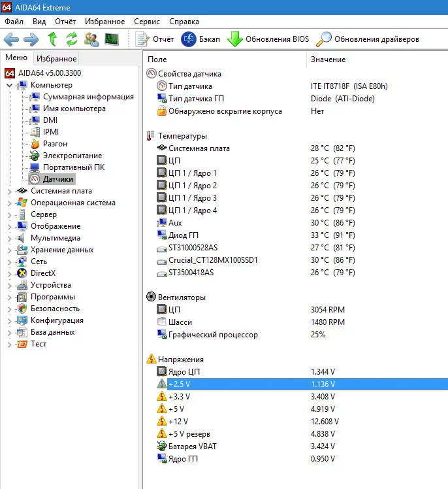Viewport: 448px width, 489px height.
Task: Go forward with the blue right arrow
Action: (31, 39)
